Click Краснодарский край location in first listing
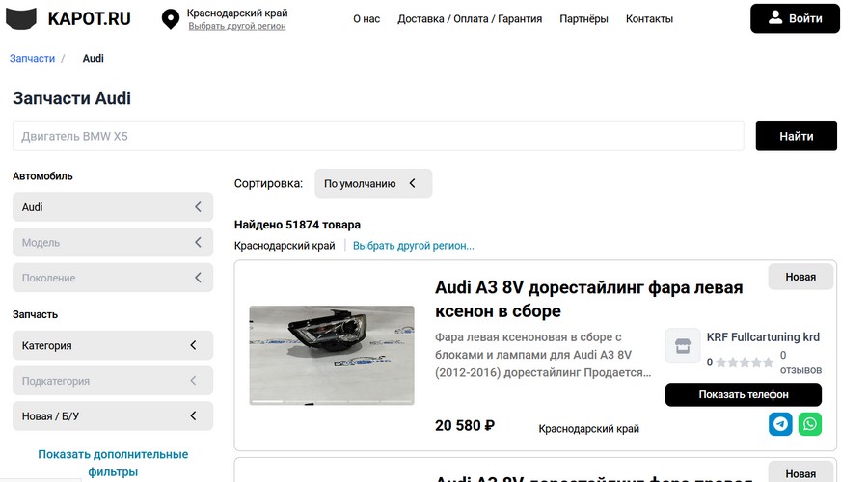The image size is (868, 482). click(588, 428)
